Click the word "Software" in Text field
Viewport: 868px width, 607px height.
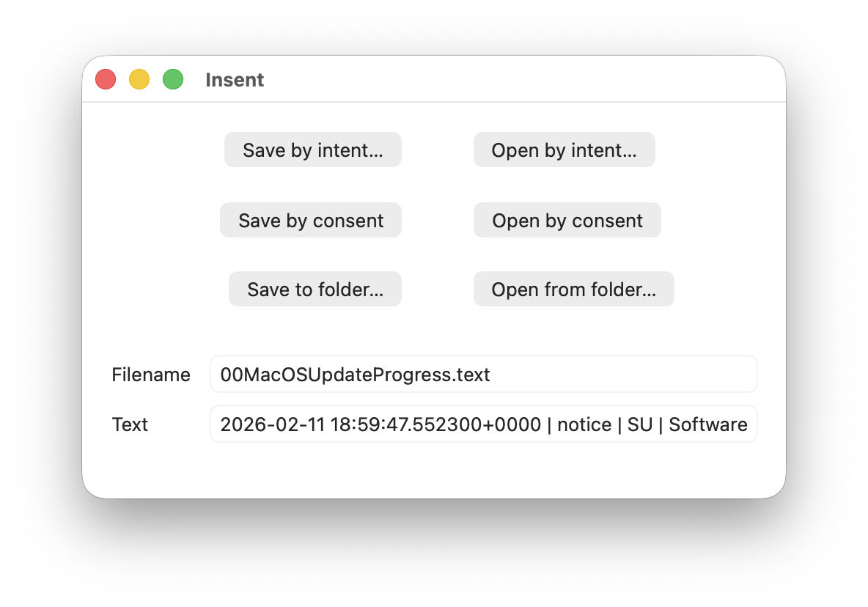click(708, 424)
